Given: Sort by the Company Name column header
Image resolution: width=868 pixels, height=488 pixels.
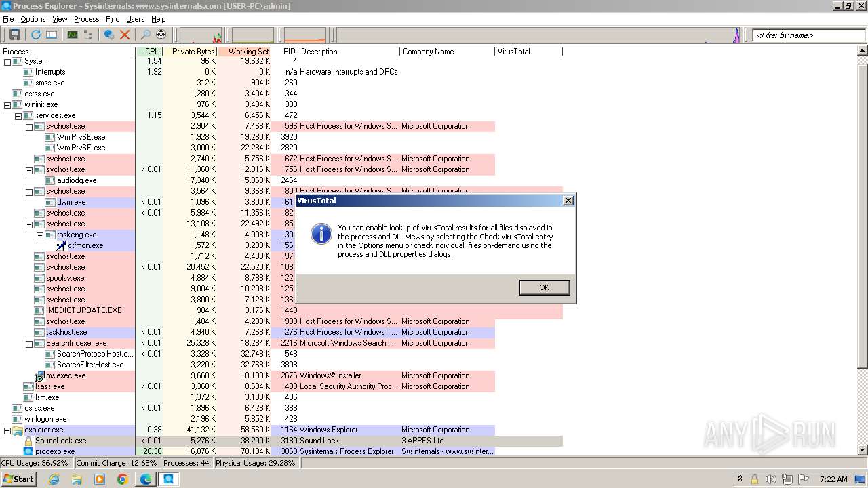Looking at the screenshot, I should (x=447, y=52).
